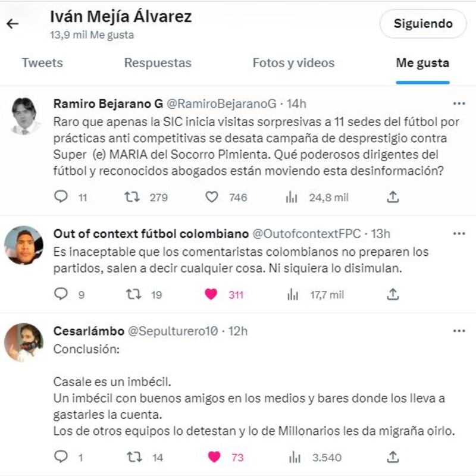
Task: Share Ramiro Bejarano G's tweet
Action: tap(393, 197)
